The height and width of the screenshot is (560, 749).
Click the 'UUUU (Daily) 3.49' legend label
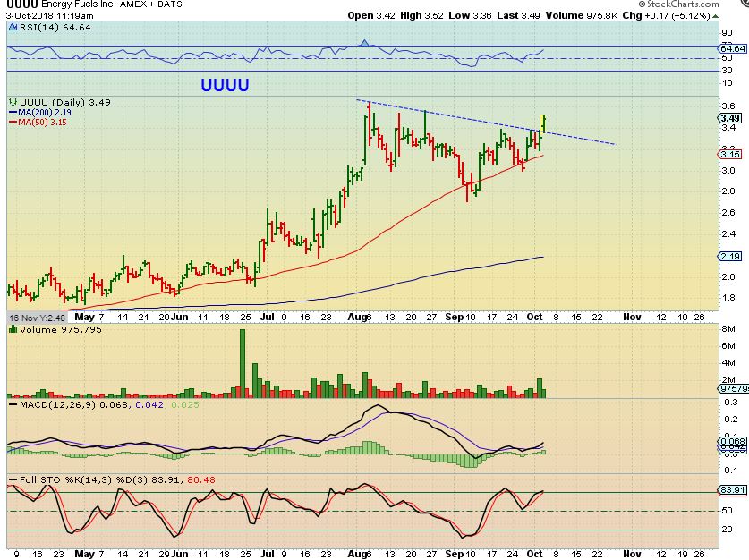pos(65,102)
